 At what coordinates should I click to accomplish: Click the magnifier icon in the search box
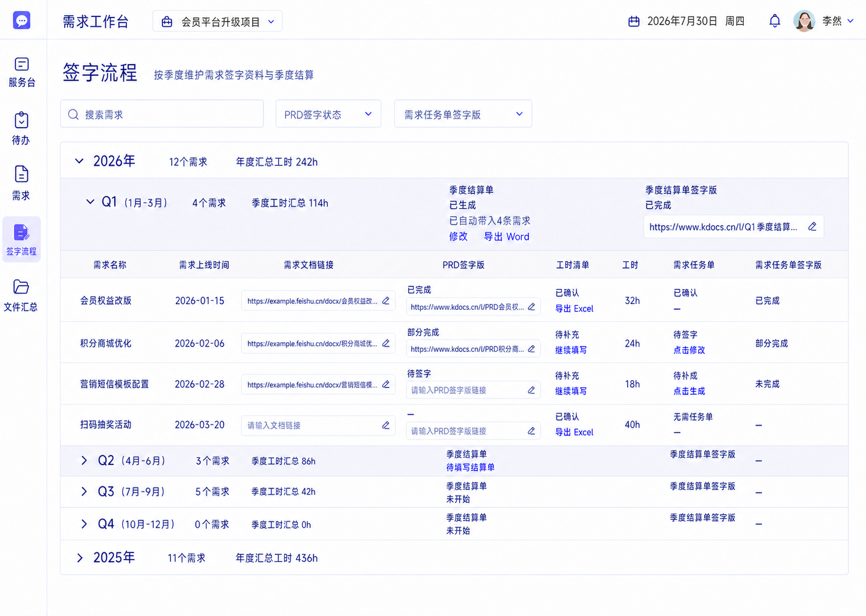point(73,115)
